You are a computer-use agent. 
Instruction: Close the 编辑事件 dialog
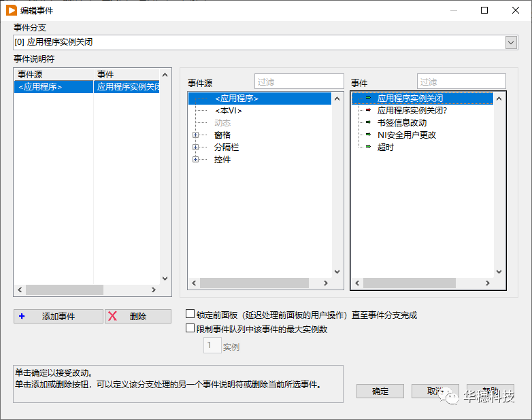click(x=516, y=10)
